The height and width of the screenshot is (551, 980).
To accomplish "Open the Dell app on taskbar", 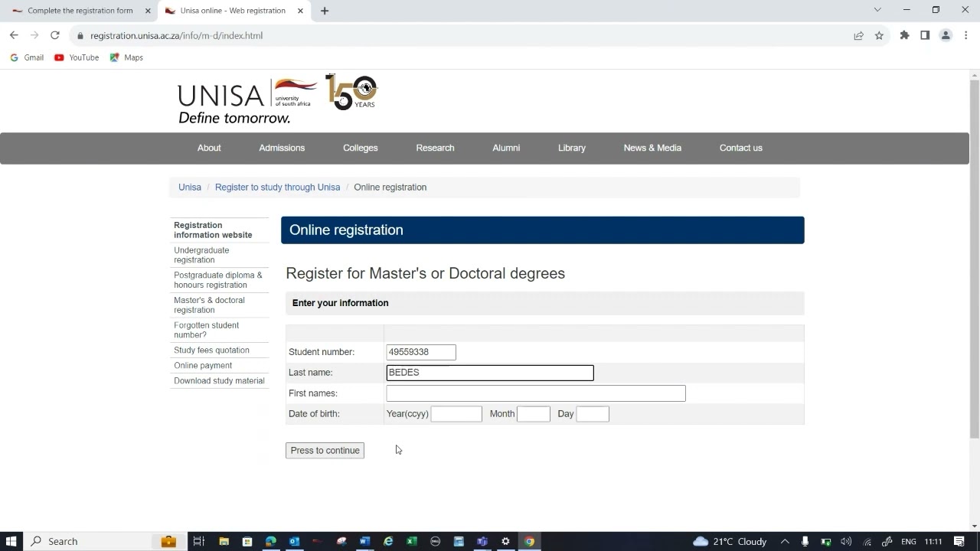I will (435, 541).
